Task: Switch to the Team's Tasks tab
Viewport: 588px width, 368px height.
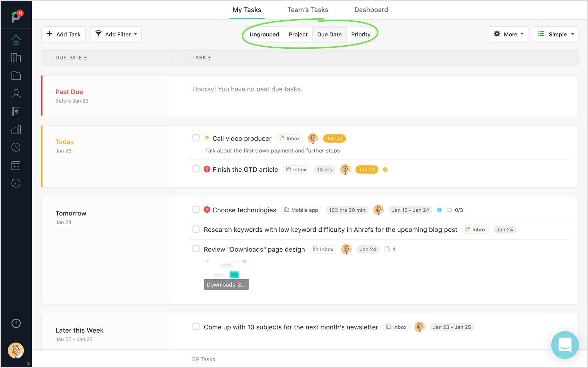Action: click(308, 9)
